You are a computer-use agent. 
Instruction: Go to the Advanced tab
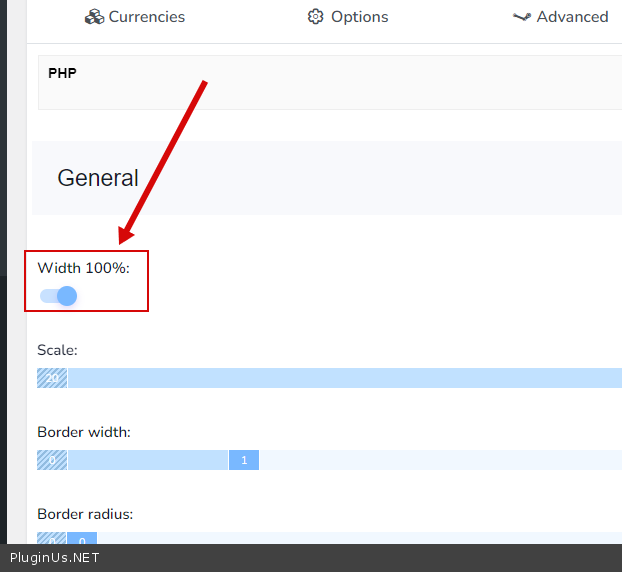tap(572, 17)
